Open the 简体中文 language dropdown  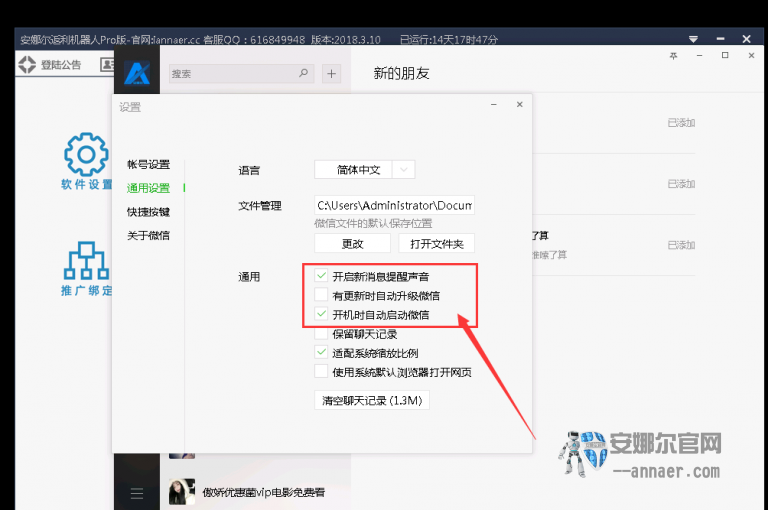(x=364, y=170)
